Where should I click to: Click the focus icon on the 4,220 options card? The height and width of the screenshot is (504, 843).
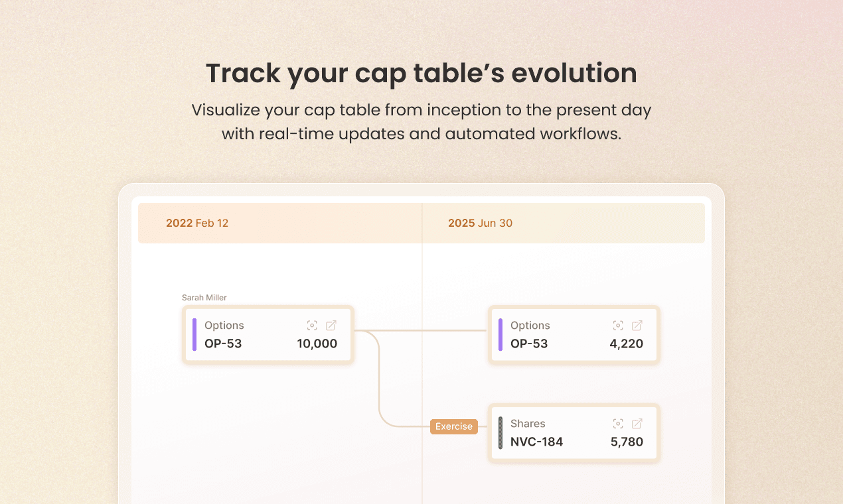[x=618, y=326]
